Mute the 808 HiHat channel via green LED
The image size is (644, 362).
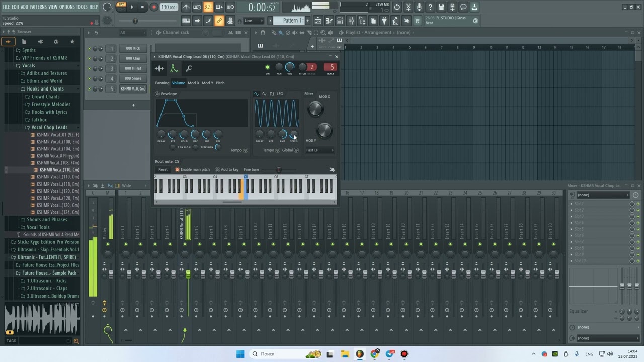(x=90, y=69)
